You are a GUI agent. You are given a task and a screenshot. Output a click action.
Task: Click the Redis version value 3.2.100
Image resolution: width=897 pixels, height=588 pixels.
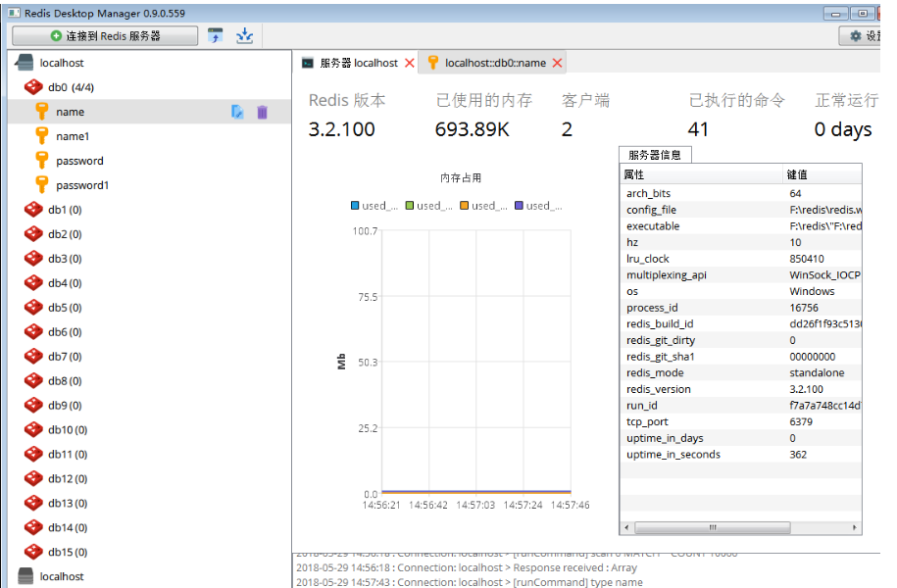[341, 129]
